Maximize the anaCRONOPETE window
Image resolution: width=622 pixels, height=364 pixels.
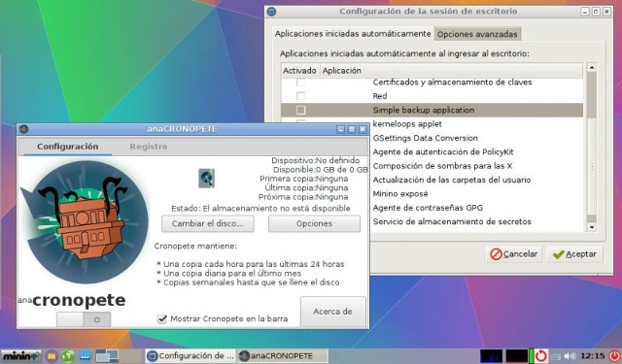[352, 129]
